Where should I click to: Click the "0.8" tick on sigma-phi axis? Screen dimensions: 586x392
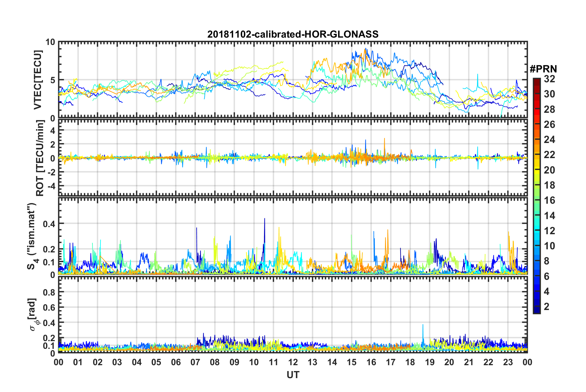(49, 292)
